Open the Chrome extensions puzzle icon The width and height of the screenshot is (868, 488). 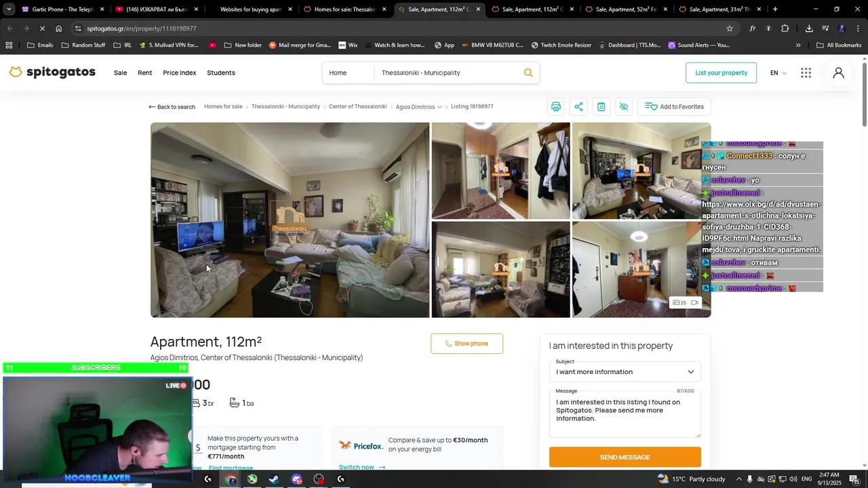point(785,28)
